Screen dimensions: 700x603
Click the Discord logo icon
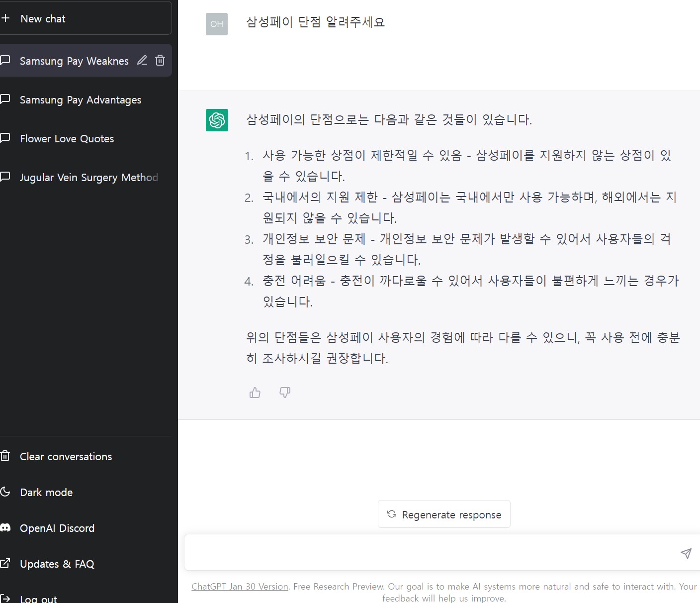(x=5, y=527)
